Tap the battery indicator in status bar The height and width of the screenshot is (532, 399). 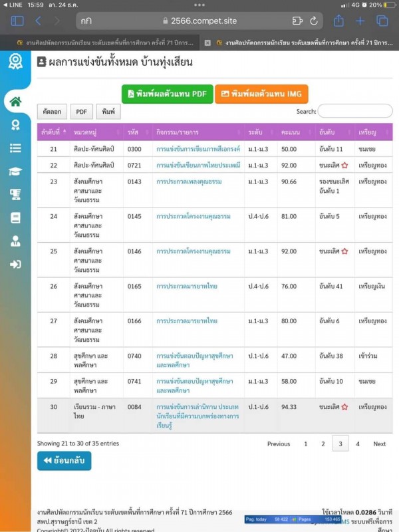(x=390, y=5)
